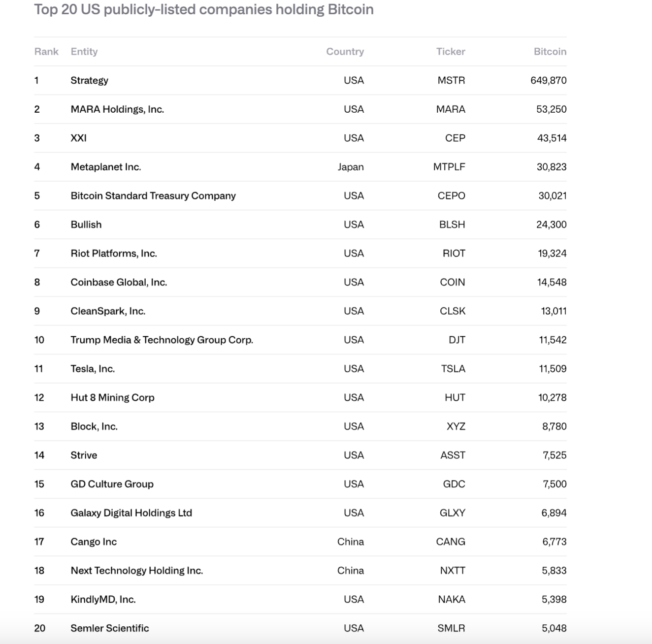The width and height of the screenshot is (652, 644).
Task: Select Bitcoin Standard Treasury Company row name
Action: tap(153, 196)
